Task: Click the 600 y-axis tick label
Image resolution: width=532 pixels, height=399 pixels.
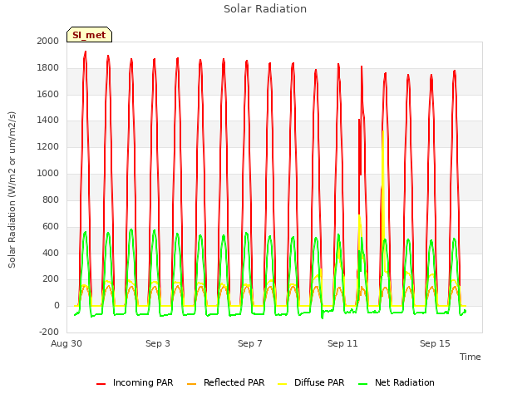Action: tap(51, 227)
